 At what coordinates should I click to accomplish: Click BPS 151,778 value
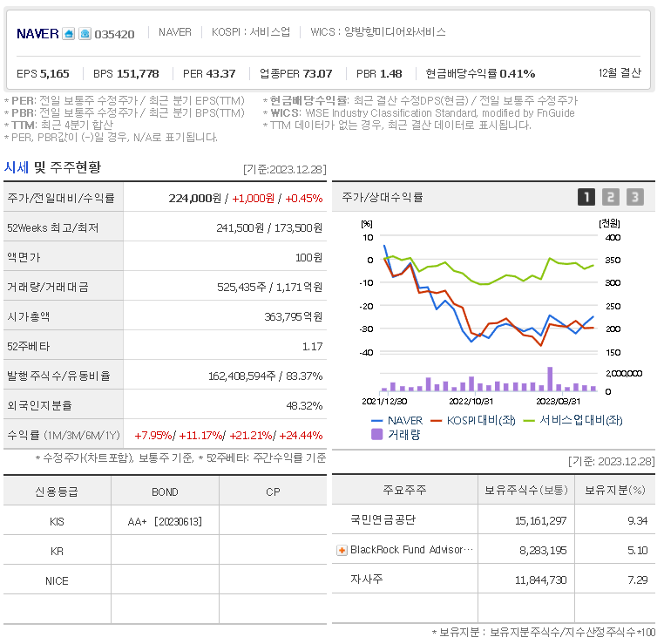pos(126,74)
